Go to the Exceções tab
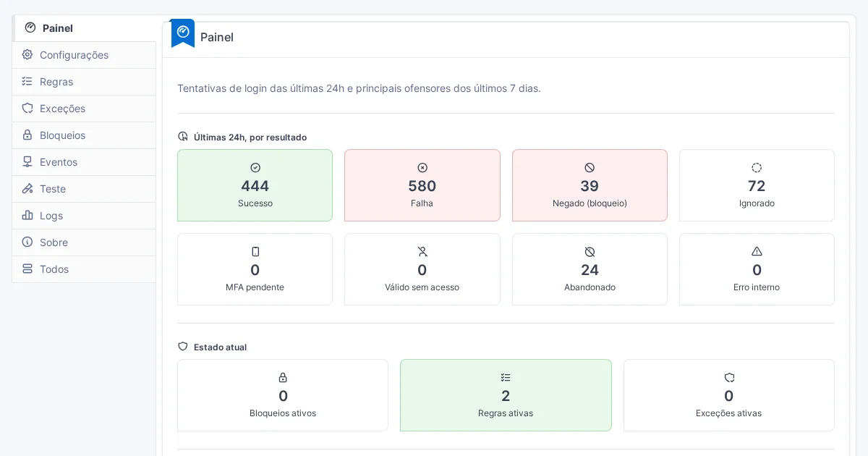868x456 pixels. 84,109
